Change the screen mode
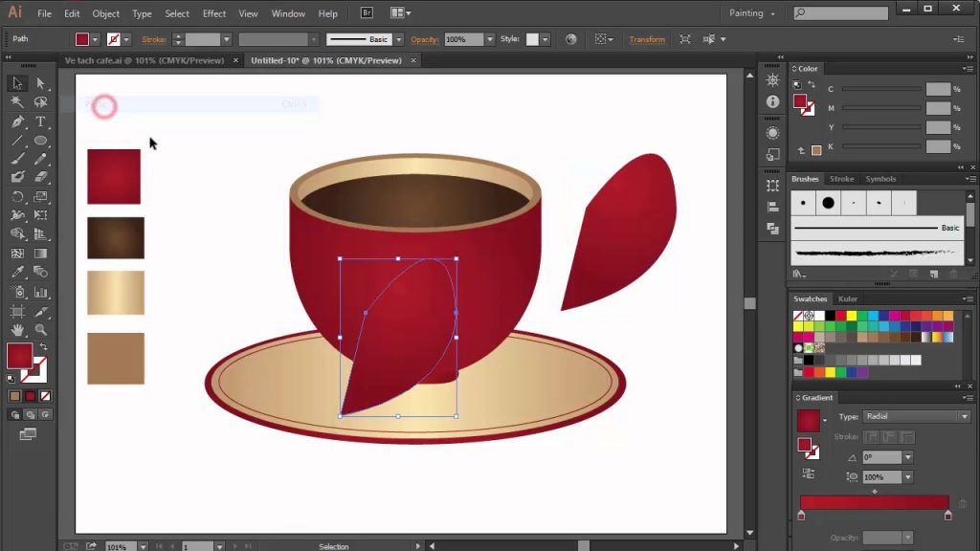This screenshot has height=551, width=980. pyautogui.click(x=28, y=434)
